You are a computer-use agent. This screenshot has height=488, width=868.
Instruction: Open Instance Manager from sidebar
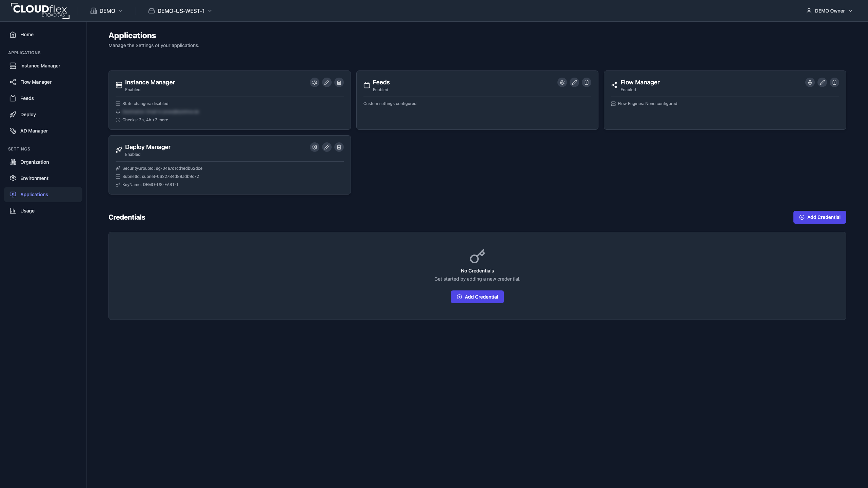(x=43, y=66)
